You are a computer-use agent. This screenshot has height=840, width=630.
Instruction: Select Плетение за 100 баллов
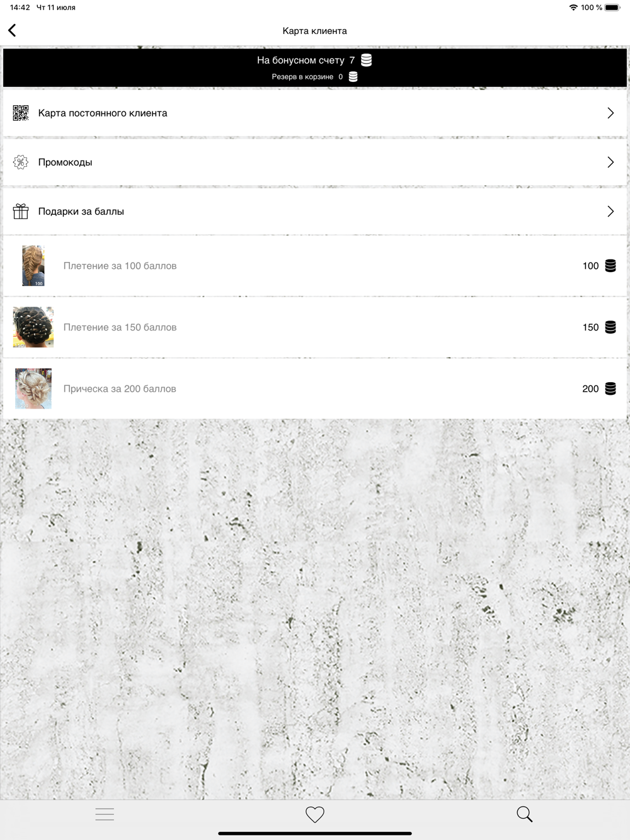pos(315,266)
